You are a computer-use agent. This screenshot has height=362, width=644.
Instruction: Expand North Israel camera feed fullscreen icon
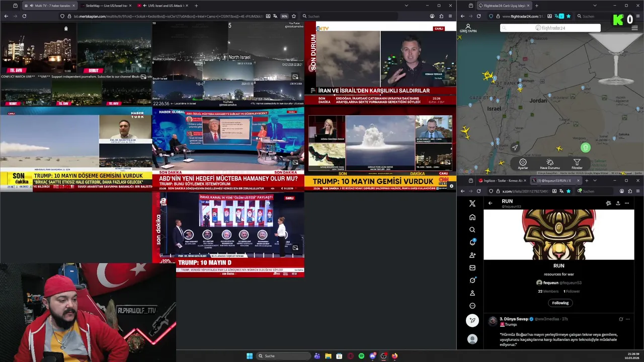(295, 76)
